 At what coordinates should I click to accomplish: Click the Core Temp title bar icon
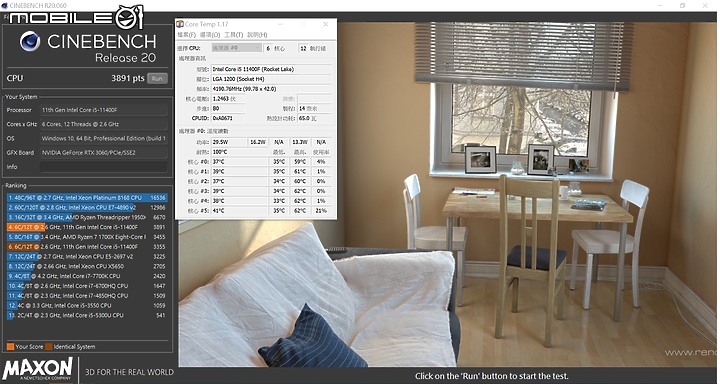point(180,24)
